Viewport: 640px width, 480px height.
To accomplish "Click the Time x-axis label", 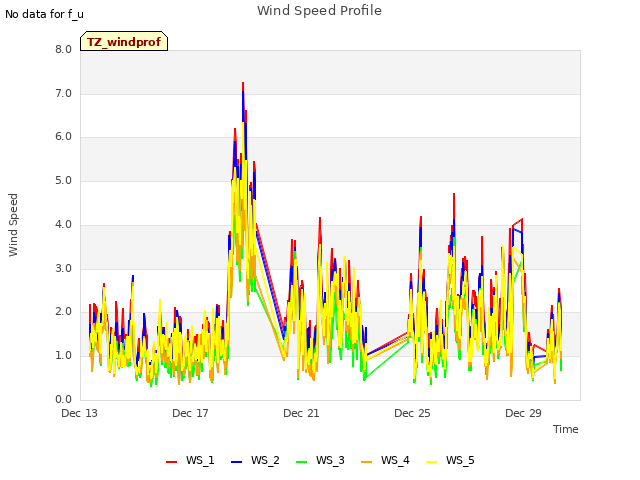I will point(566,429).
